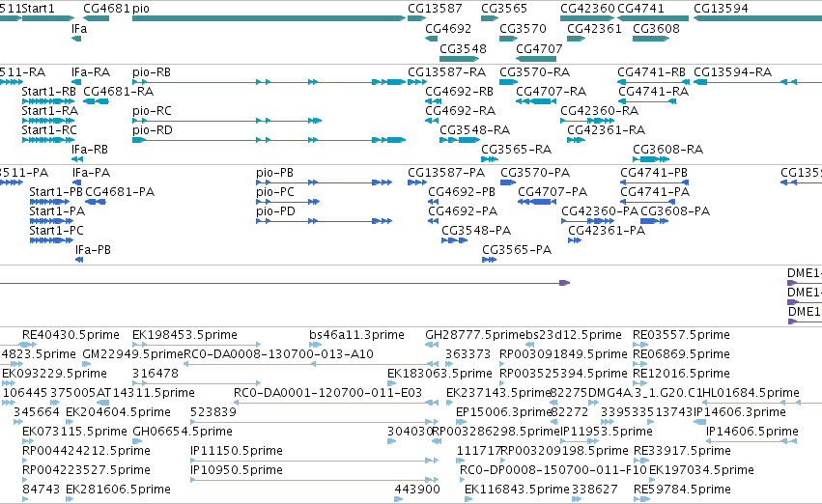Click the IFa-RA transcript label

[x=91, y=71]
